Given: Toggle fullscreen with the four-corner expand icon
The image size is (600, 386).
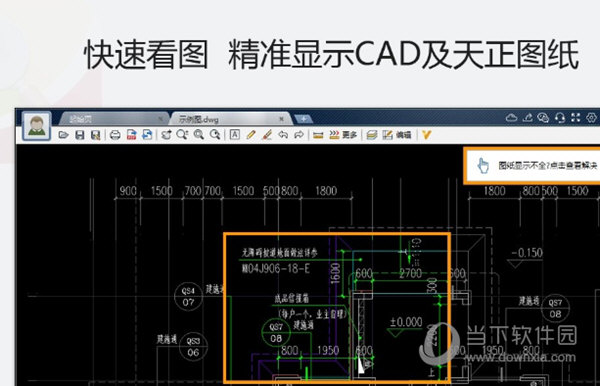Looking at the screenshot, I should coord(576,117).
